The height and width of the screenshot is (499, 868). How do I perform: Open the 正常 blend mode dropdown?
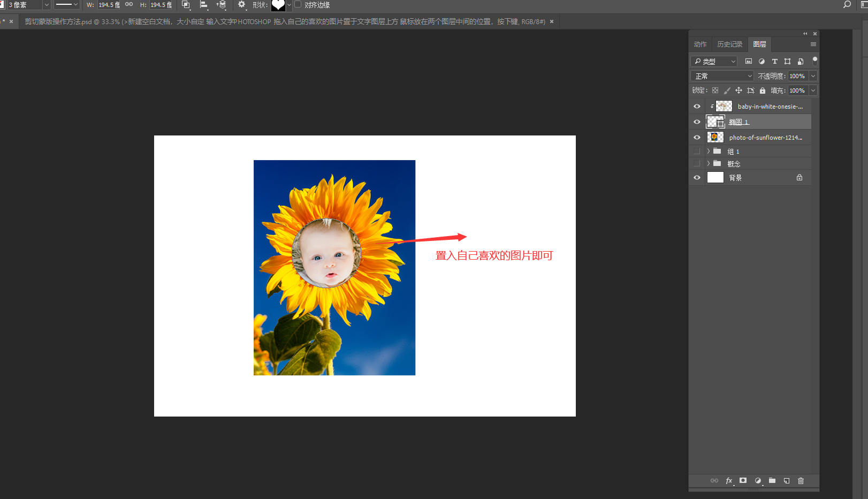[x=722, y=76]
